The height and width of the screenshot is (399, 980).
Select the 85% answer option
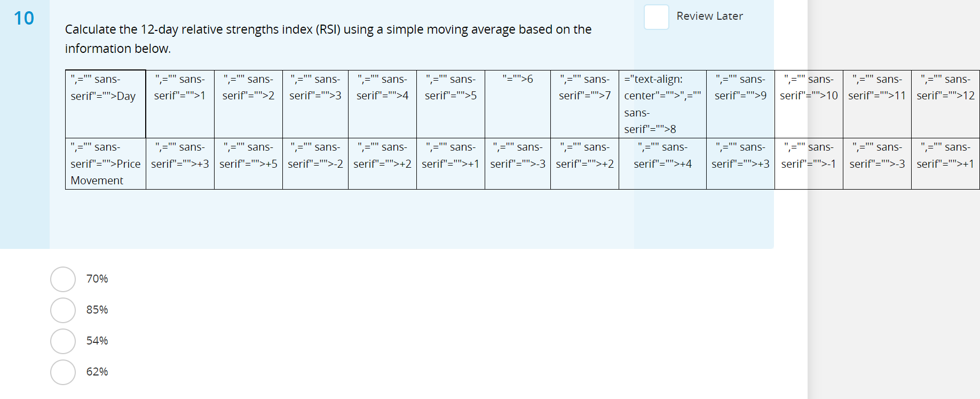(62, 310)
